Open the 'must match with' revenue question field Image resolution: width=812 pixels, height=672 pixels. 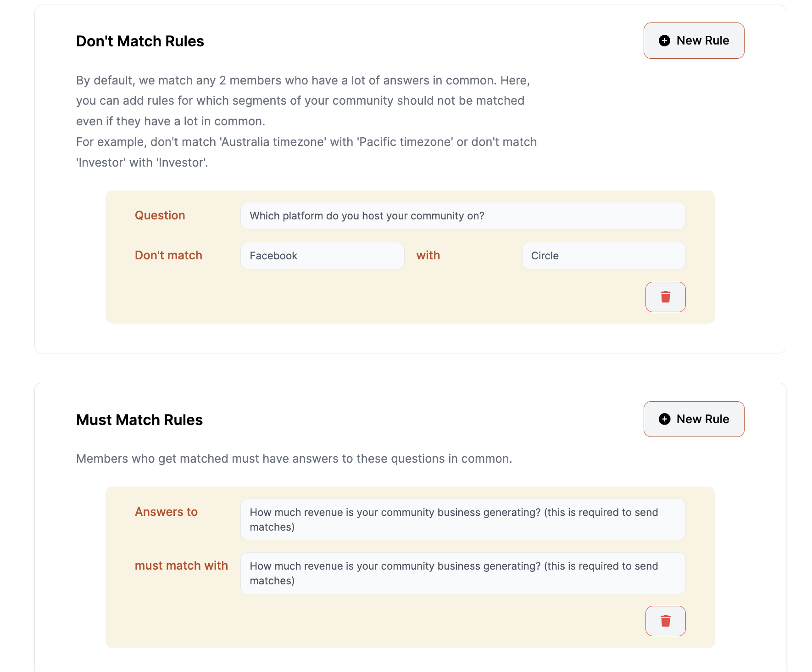coord(463,573)
